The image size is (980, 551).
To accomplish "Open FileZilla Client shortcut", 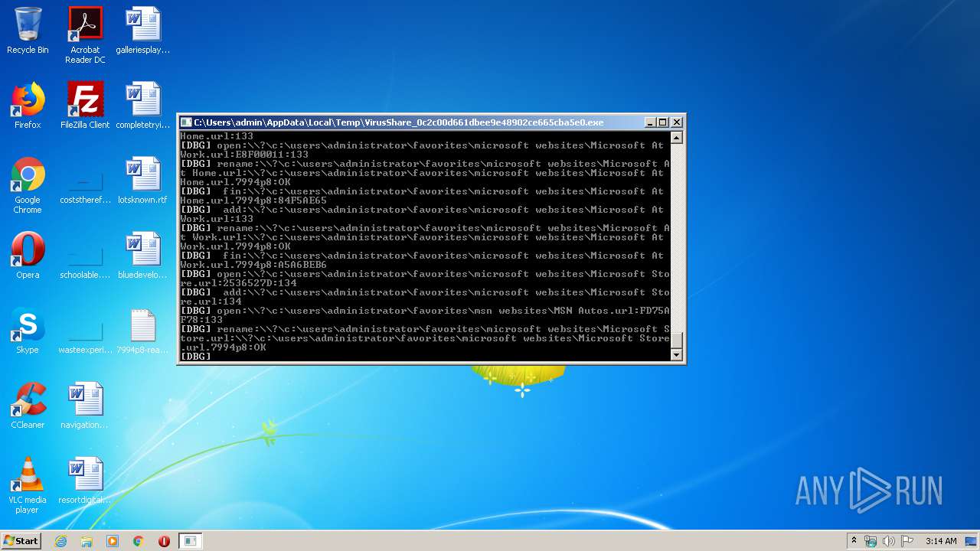I will 85,106.
